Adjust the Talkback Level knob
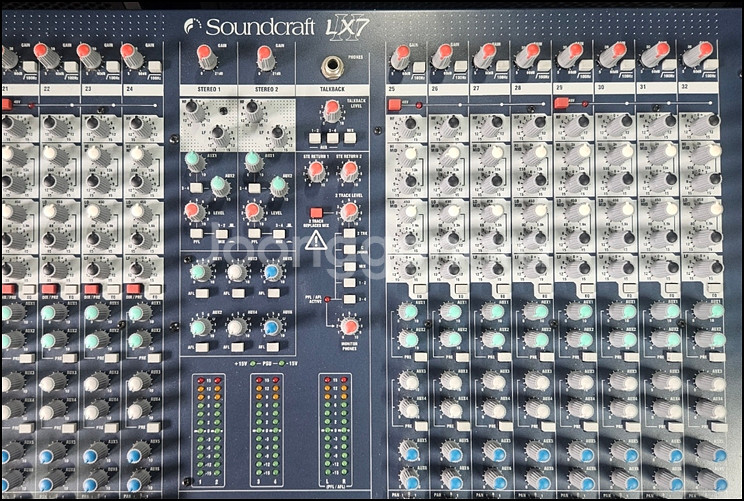 (332, 111)
